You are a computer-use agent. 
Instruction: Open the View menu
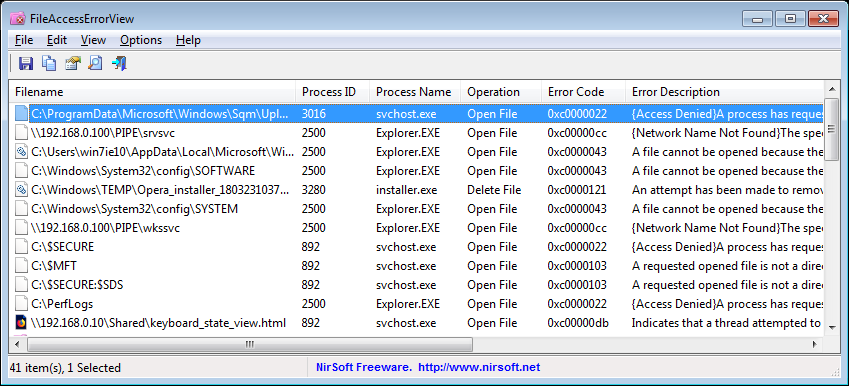pos(93,40)
